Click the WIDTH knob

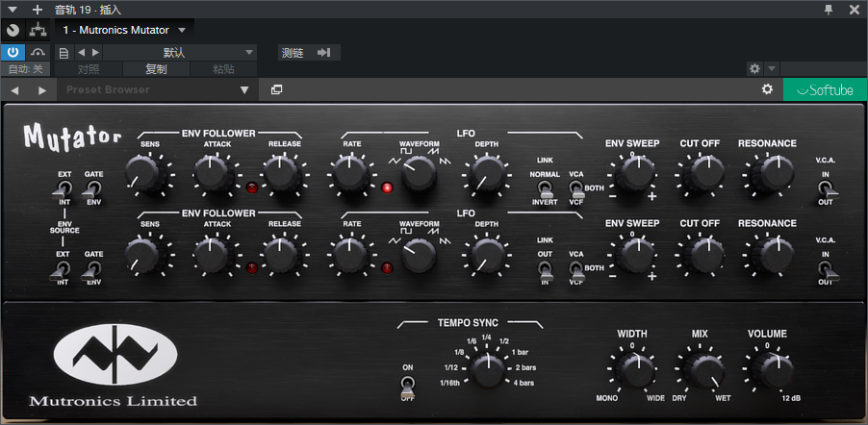tap(635, 371)
